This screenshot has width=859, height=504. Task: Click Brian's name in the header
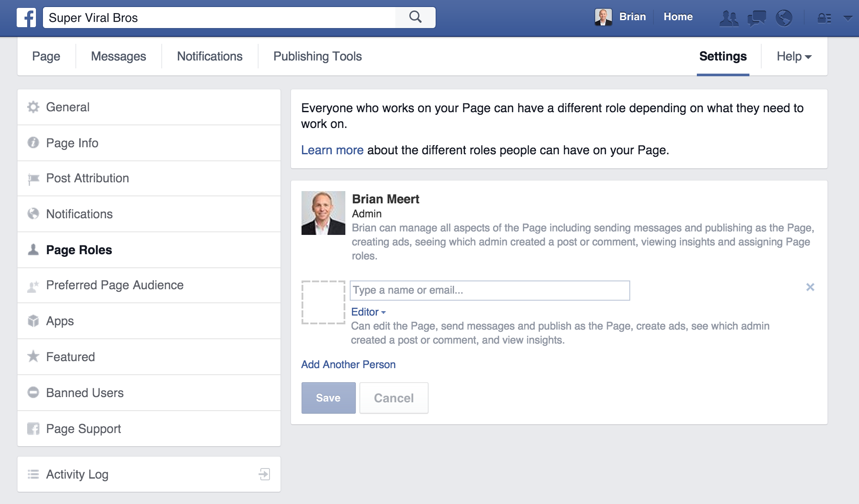(632, 17)
